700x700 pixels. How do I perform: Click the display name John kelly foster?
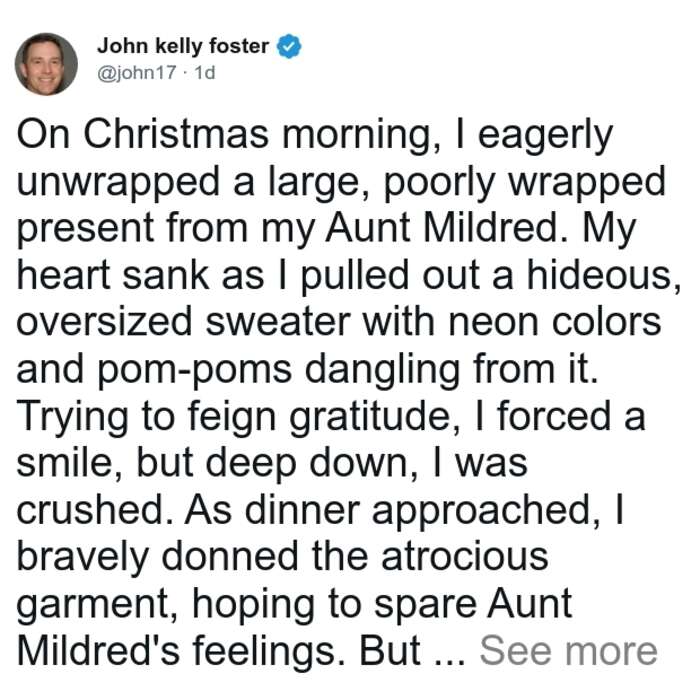[x=183, y=46]
